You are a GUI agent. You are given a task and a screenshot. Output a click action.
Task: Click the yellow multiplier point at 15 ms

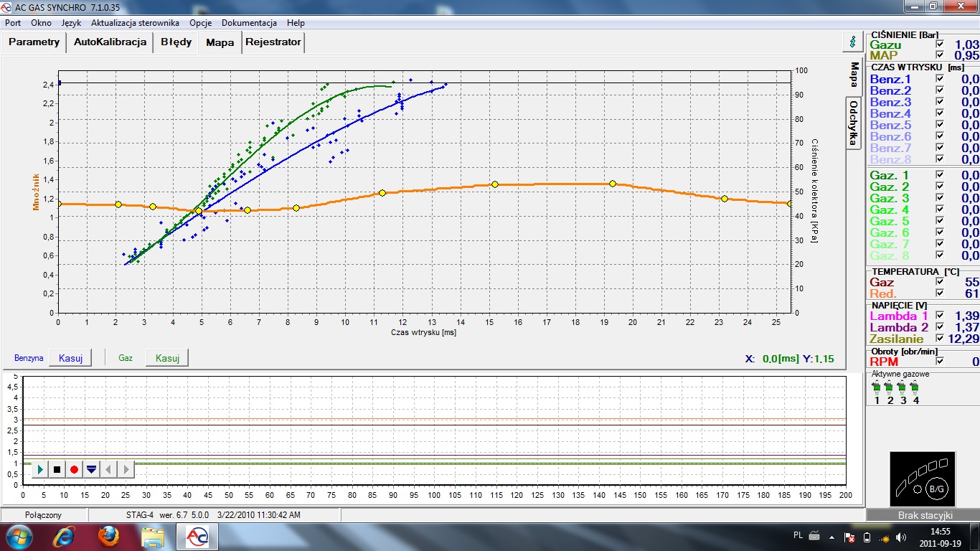click(495, 184)
